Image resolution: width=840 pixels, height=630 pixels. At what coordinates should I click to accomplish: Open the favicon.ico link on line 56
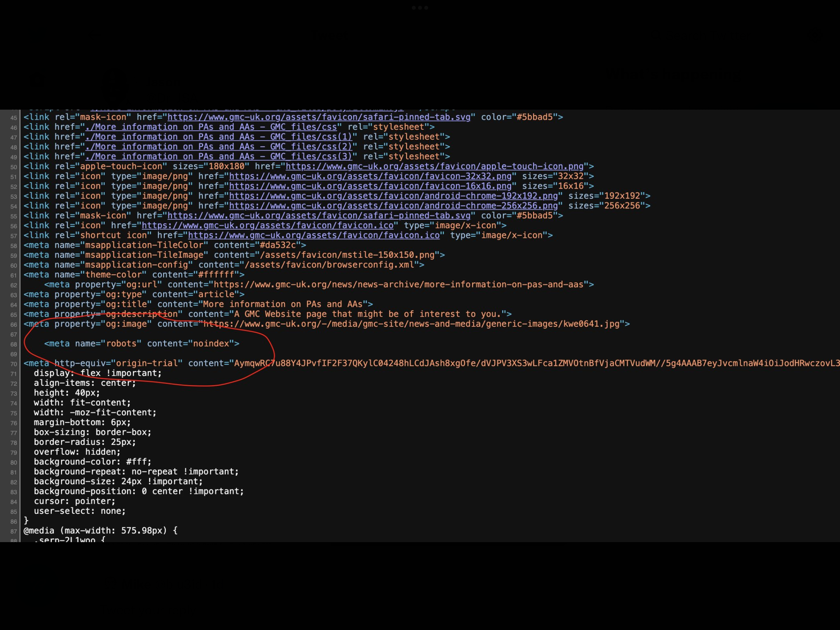coord(268,226)
